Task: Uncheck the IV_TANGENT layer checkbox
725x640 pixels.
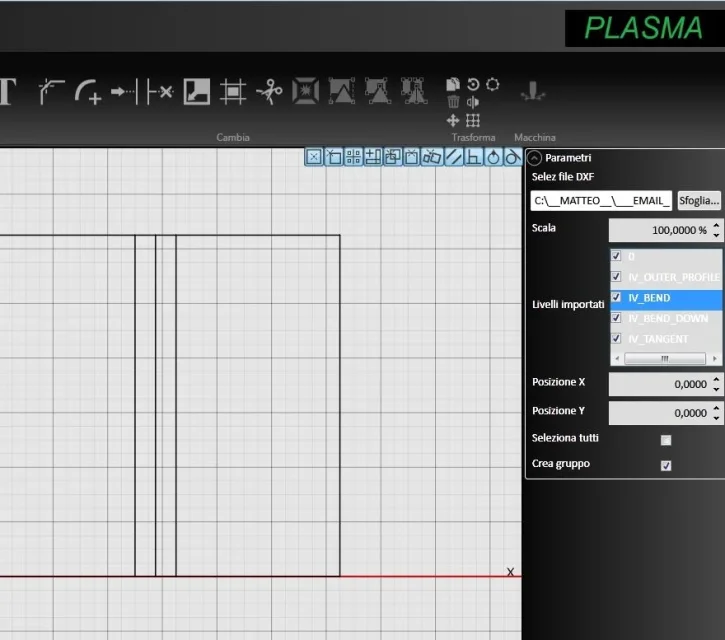Action: click(616, 338)
